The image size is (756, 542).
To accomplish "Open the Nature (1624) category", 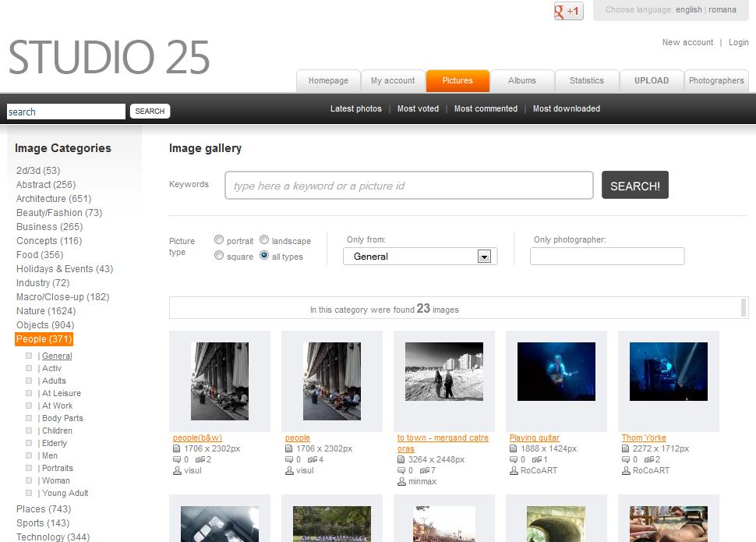I will click(46, 311).
